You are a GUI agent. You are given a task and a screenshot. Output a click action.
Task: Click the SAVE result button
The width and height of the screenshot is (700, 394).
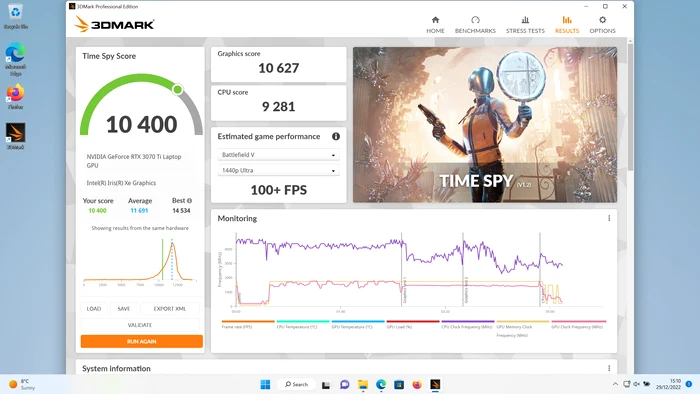[x=124, y=308]
